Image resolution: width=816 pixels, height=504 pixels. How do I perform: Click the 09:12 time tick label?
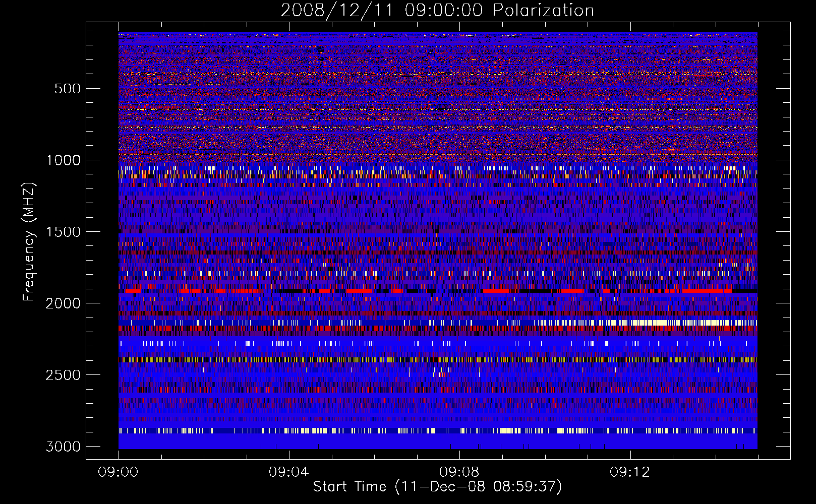pyautogui.click(x=630, y=472)
